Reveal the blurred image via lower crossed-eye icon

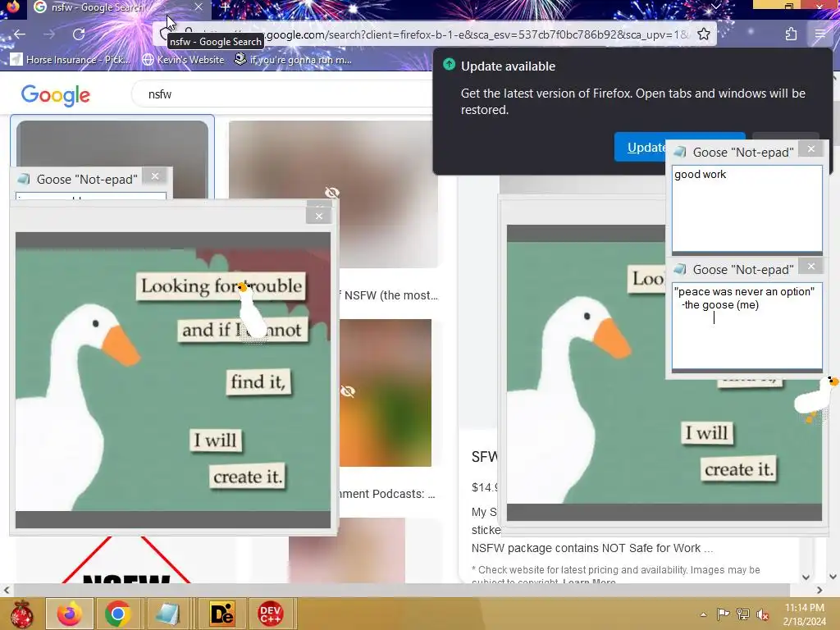coord(348,391)
